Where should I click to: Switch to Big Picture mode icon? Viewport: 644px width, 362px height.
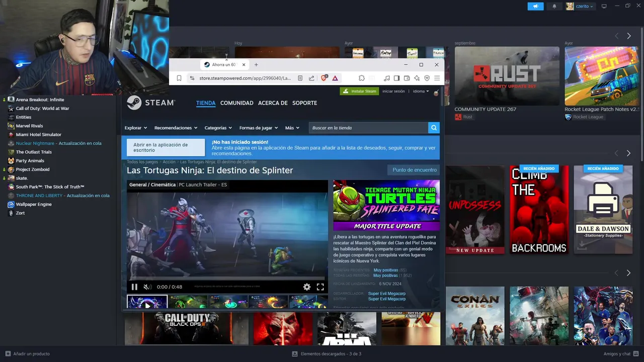[x=604, y=6]
